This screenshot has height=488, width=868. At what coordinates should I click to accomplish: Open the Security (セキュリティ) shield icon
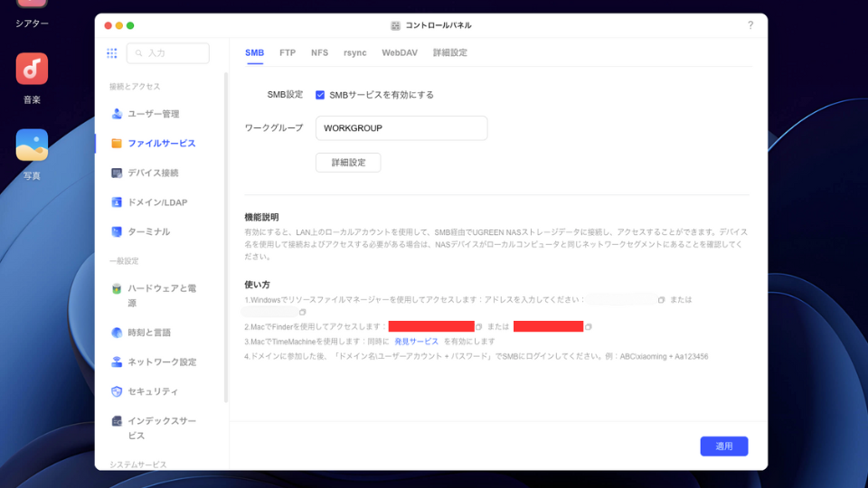click(x=117, y=391)
